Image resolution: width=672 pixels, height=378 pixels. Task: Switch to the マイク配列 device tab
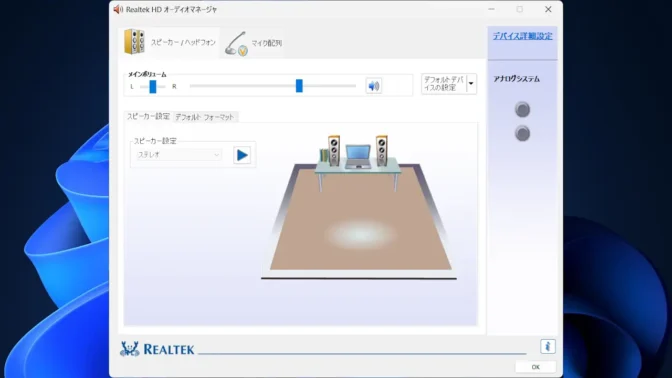pyautogui.click(x=253, y=43)
